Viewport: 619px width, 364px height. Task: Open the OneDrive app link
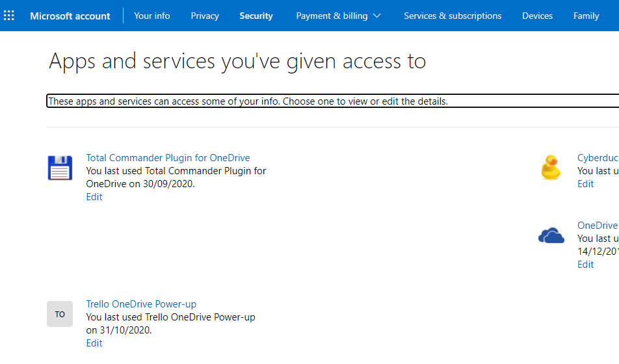(598, 226)
